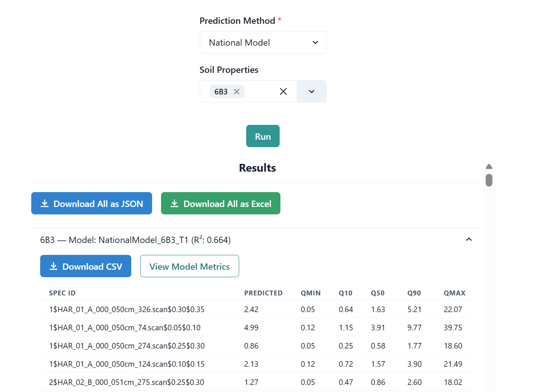Image resolution: width=553 pixels, height=392 pixels.
Task: Remove the 6B3 soil property tag
Action: pos(237,92)
